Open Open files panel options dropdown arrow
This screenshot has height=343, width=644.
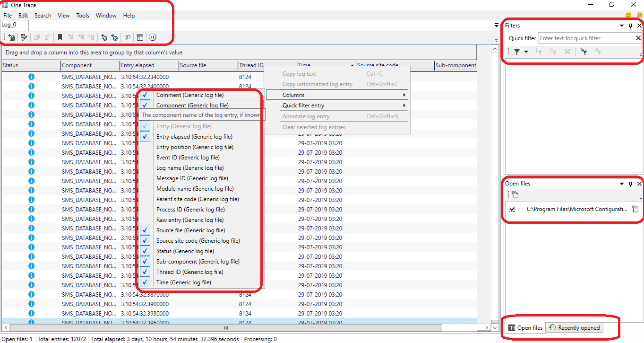(x=622, y=184)
